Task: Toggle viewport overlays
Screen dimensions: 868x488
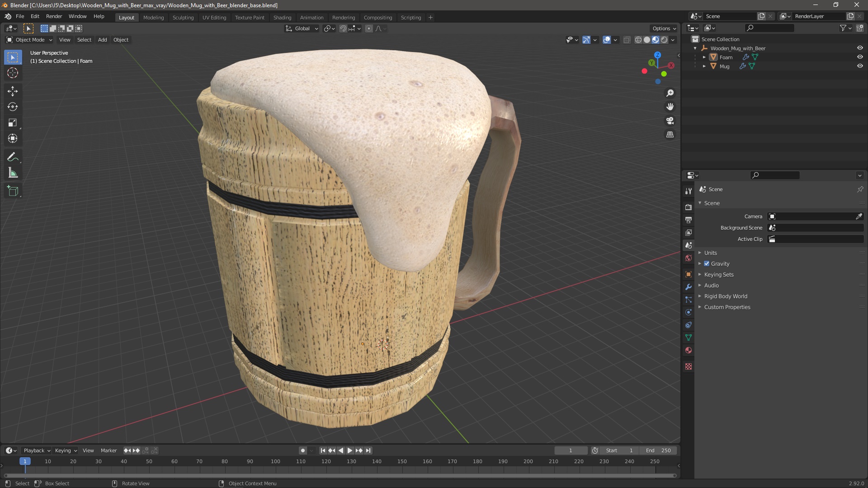Action: click(607, 40)
